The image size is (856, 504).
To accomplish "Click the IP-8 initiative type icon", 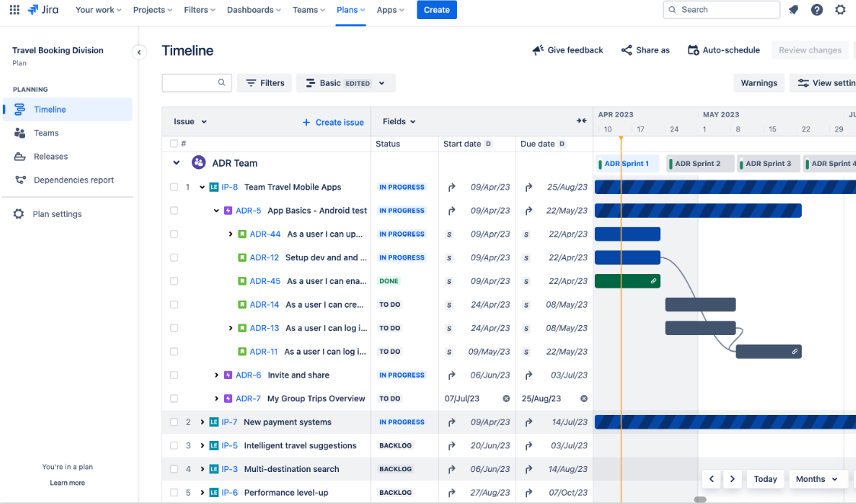I will pyautogui.click(x=214, y=187).
